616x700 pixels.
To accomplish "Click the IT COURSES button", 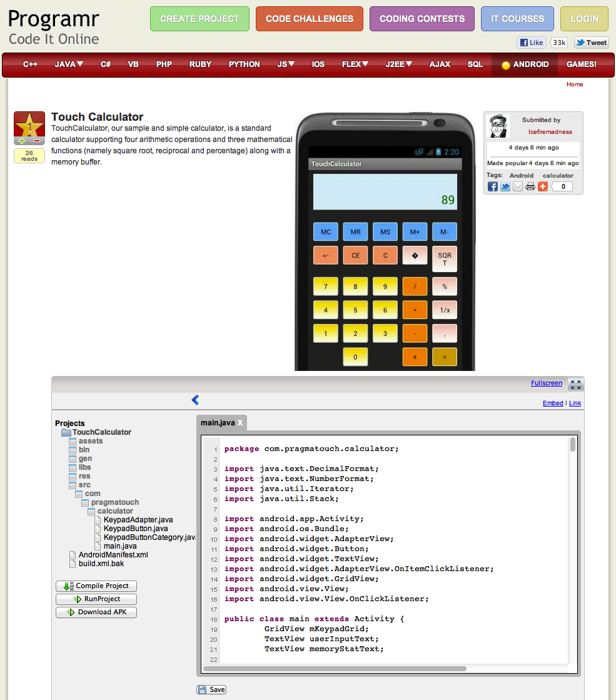I will click(517, 19).
